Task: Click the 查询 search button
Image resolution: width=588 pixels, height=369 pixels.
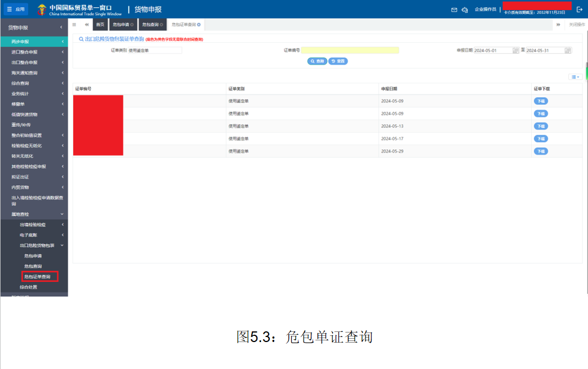Action: coord(317,61)
